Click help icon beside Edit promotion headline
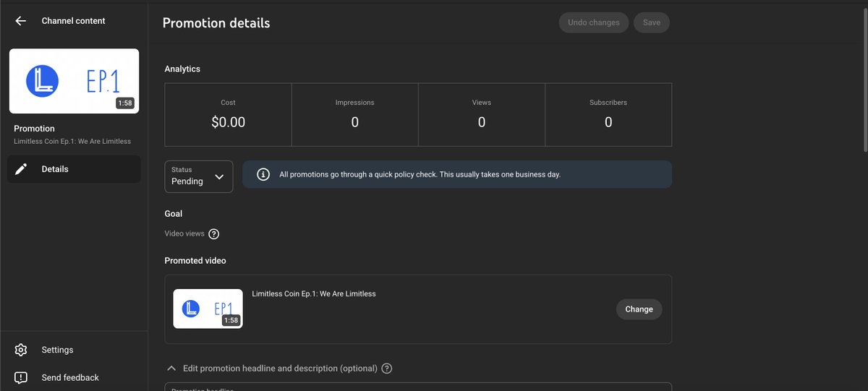This screenshot has height=391, width=868. point(387,369)
